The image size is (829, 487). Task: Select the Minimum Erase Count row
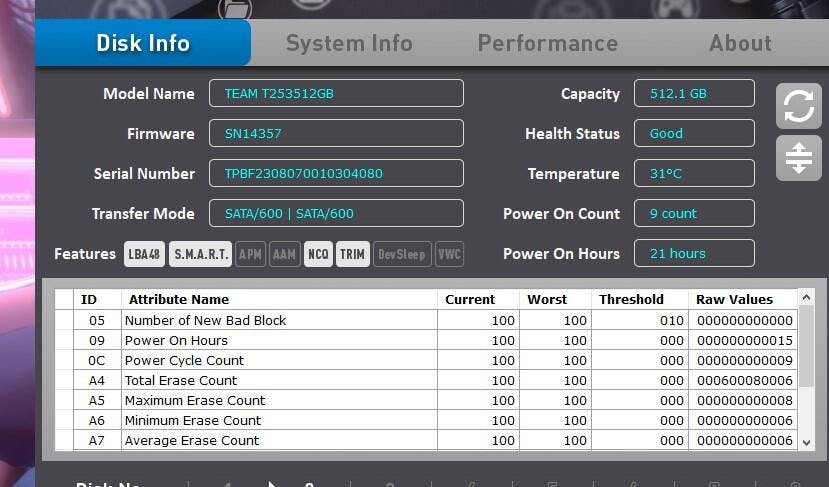pos(427,420)
